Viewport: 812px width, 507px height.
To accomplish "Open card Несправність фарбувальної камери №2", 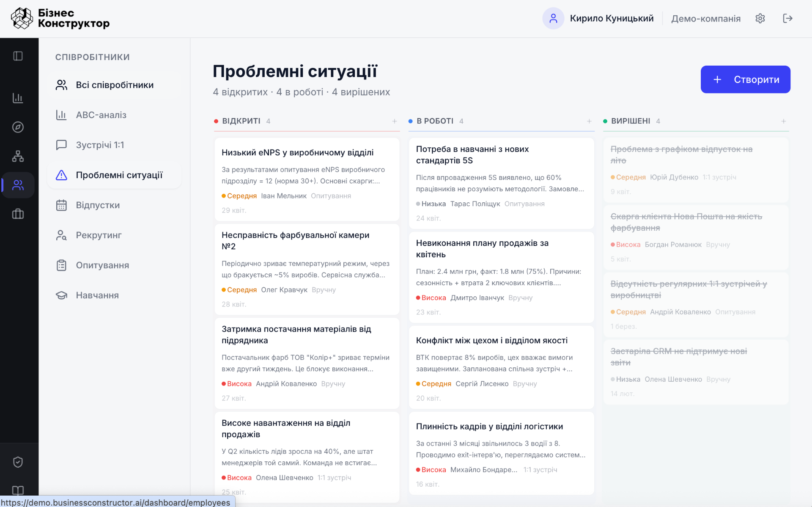I will tap(307, 270).
